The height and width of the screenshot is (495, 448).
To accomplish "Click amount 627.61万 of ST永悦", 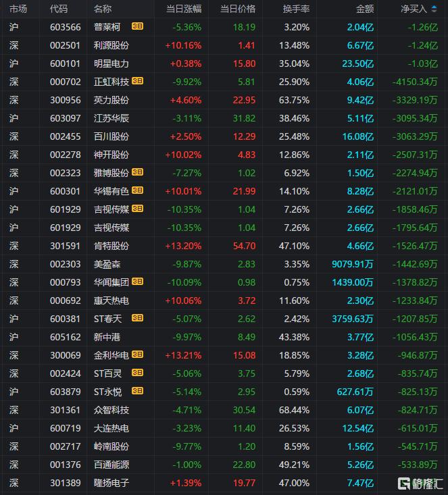I will coord(355,392).
